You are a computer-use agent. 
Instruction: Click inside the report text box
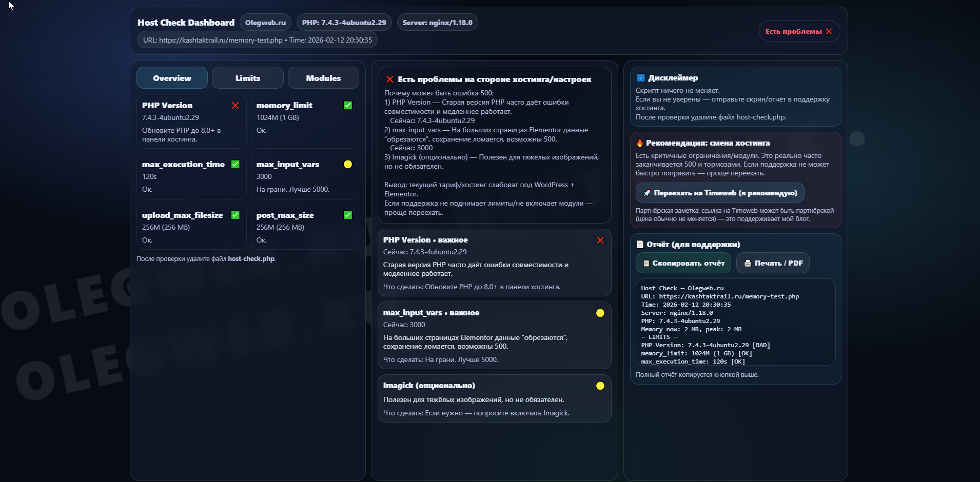coord(735,322)
